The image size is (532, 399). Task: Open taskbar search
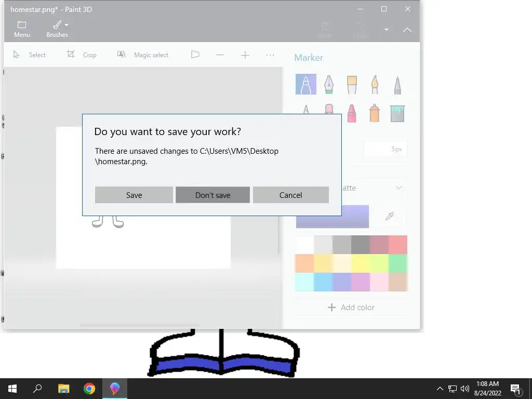pos(37,389)
